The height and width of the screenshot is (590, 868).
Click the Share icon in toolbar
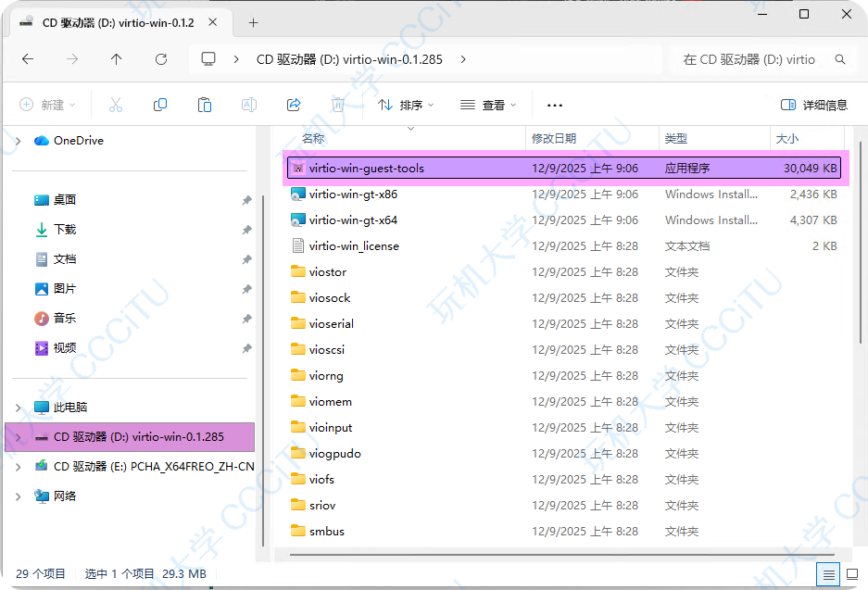coord(294,105)
